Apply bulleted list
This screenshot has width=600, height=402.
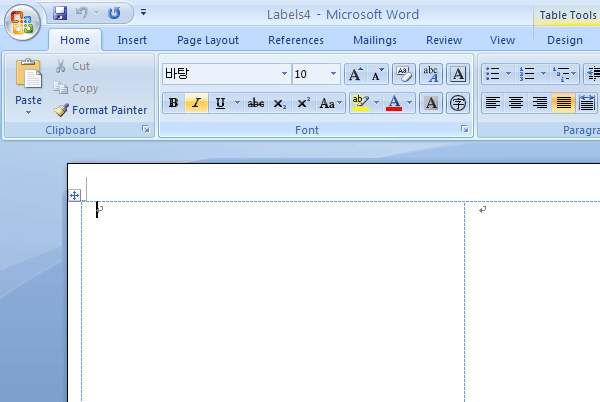coord(493,74)
